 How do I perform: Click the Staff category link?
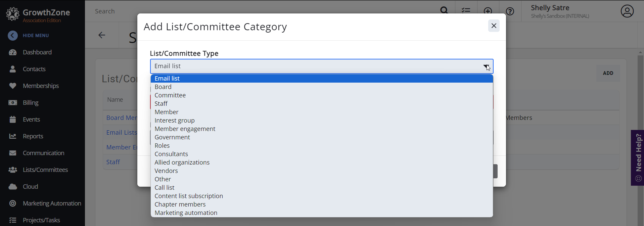(113, 162)
